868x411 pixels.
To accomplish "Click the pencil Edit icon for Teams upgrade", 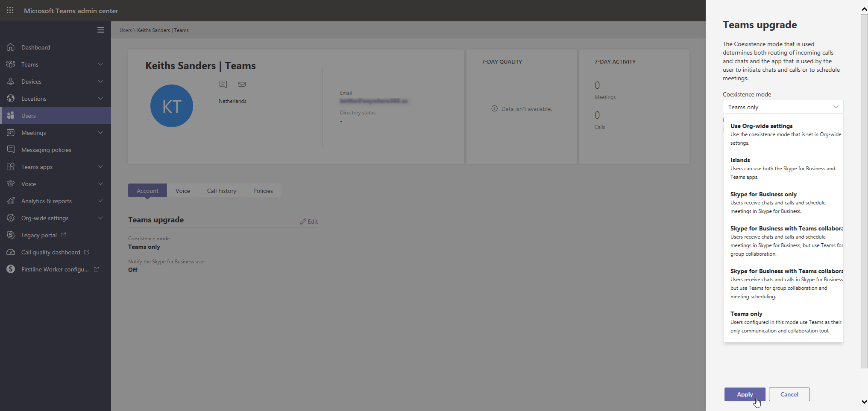I will pos(303,221).
